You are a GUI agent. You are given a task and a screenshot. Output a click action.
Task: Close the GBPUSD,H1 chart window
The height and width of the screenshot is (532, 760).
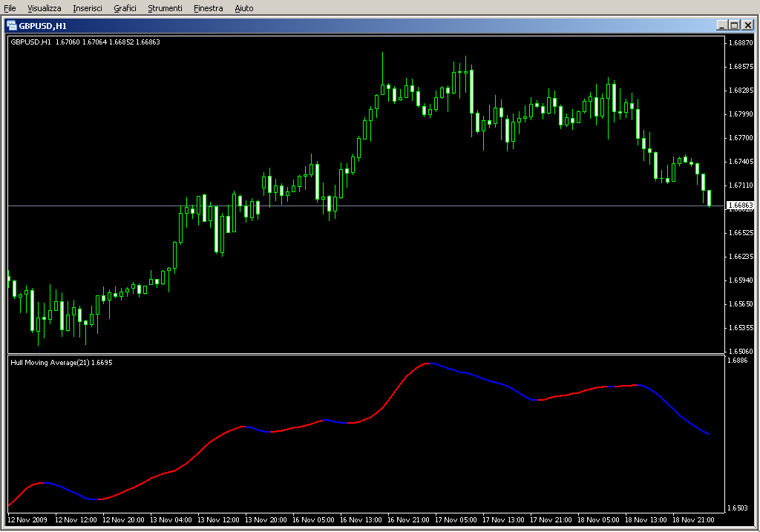point(748,25)
